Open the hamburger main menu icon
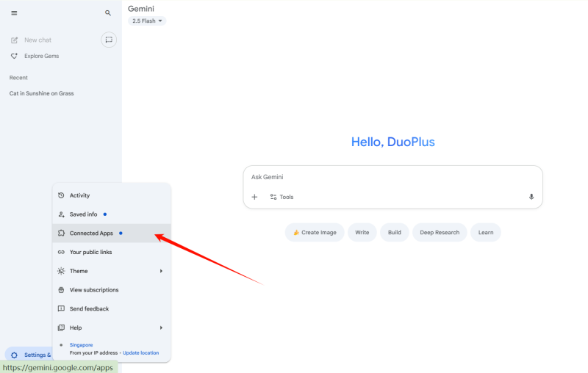 pos(14,13)
